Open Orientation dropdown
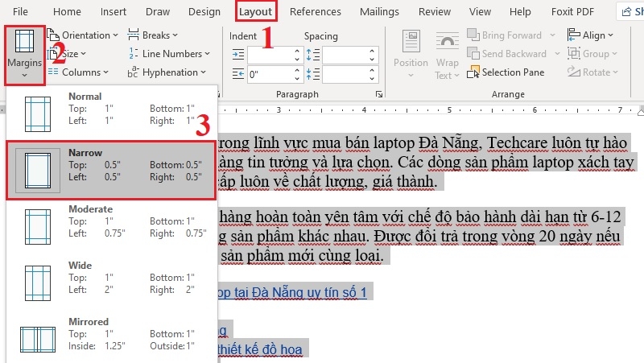The height and width of the screenshot is (363, 644). pyautogui.click(x=83, y=35)
